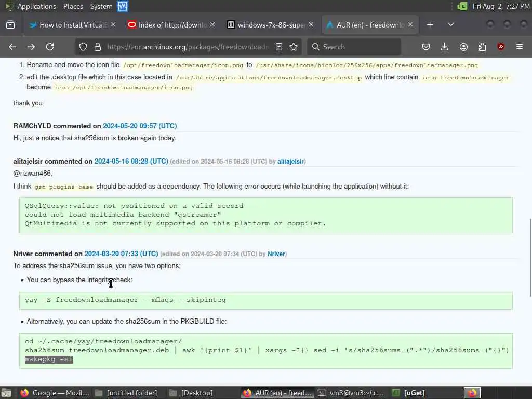
Task: Bookmark this page with the star
Action: pos(294,47)
